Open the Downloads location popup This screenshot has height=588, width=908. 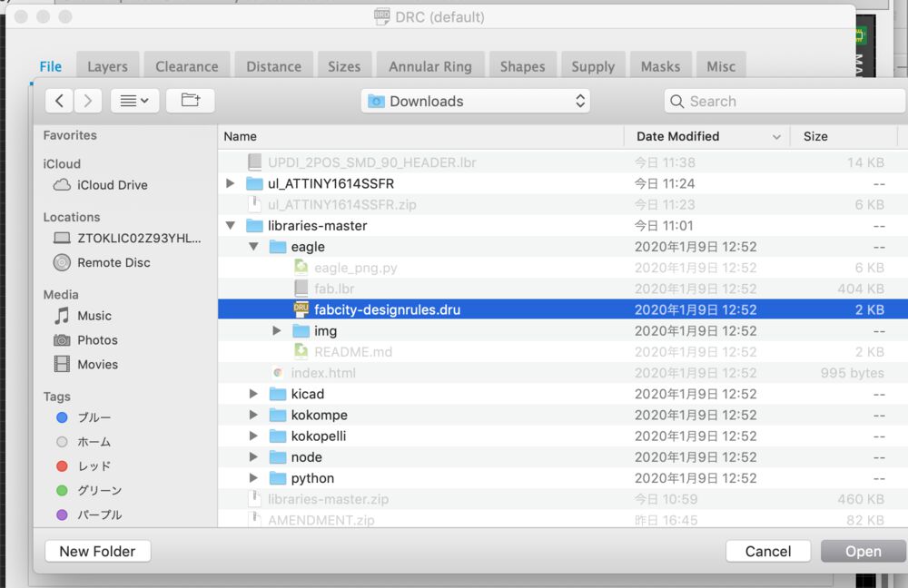(x=476, y=102)
